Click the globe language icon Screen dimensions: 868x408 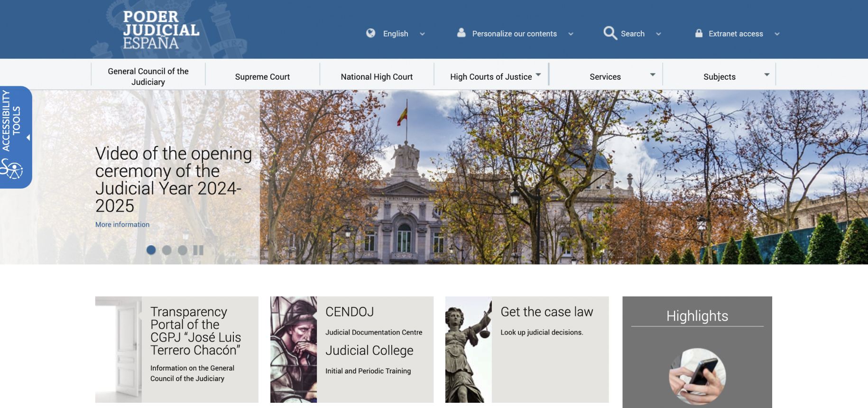point(371,33)
